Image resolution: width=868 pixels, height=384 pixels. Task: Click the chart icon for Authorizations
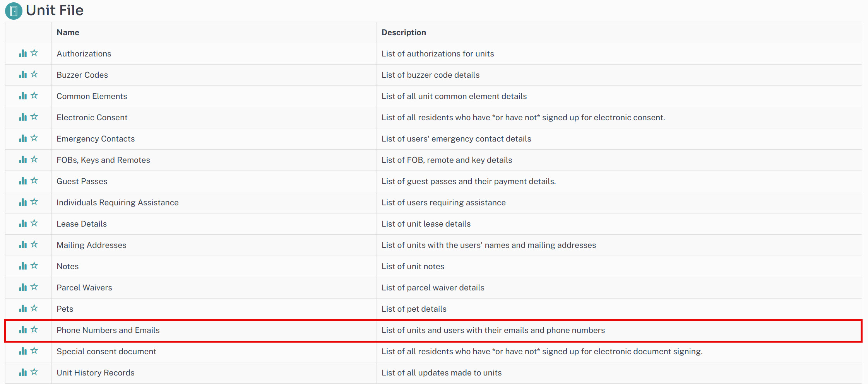[x=23, y=53]
